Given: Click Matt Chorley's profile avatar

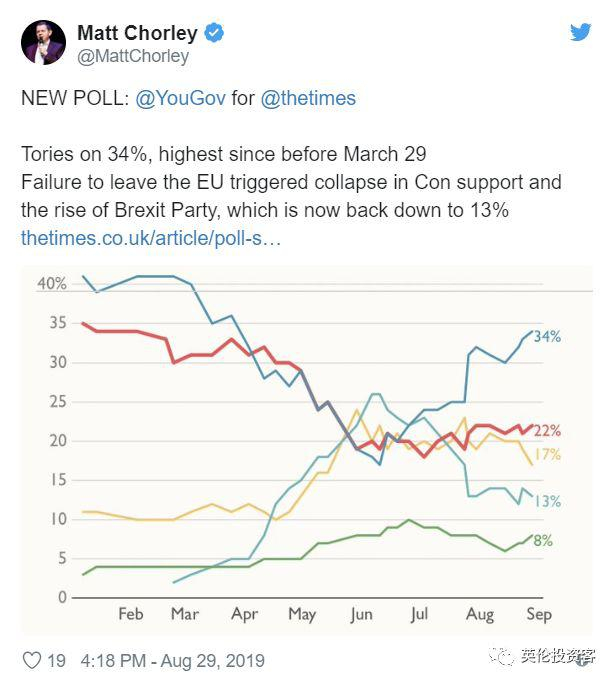Looking at the screenshot, I should [x=43, y=43].
